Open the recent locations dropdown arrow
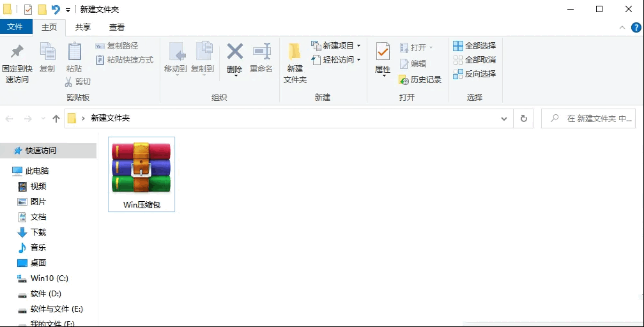The image size is (644, 327). click(x=43, y=119)
